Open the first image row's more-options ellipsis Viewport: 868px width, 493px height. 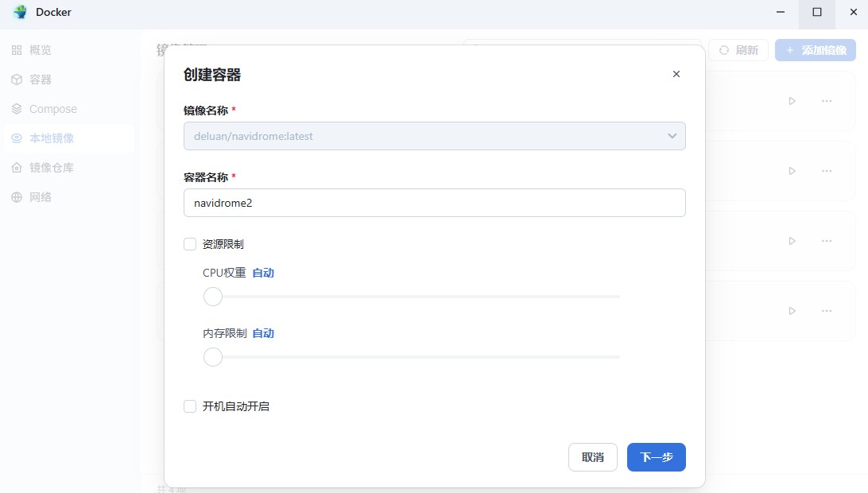(827, 101)
